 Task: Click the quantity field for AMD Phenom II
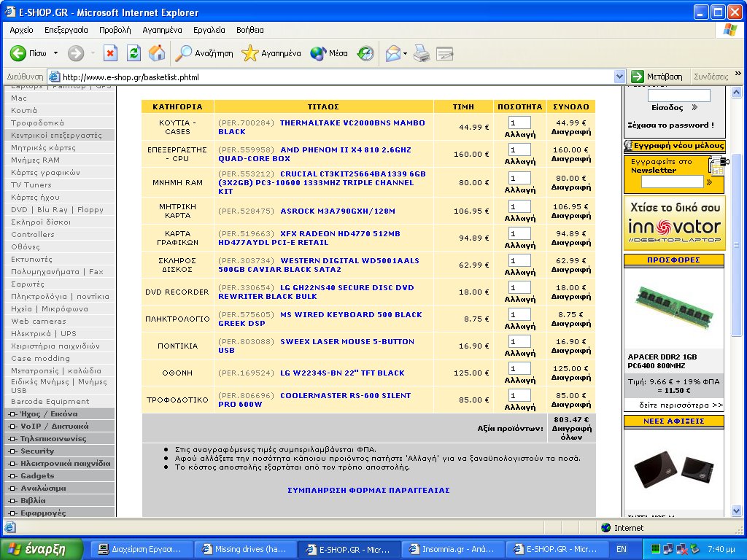[x=519, y=150]
